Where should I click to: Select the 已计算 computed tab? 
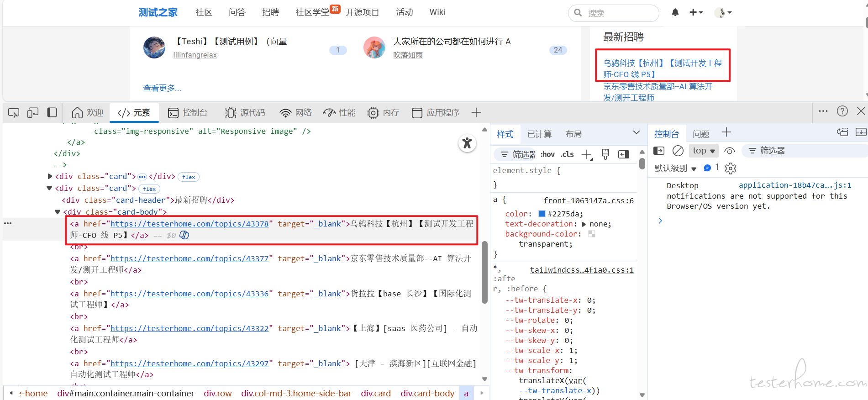click(539, 134)
